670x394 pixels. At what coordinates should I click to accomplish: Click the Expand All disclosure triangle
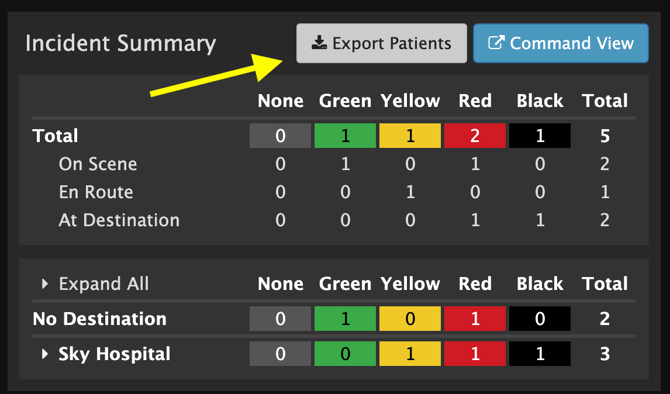(44, 283)
